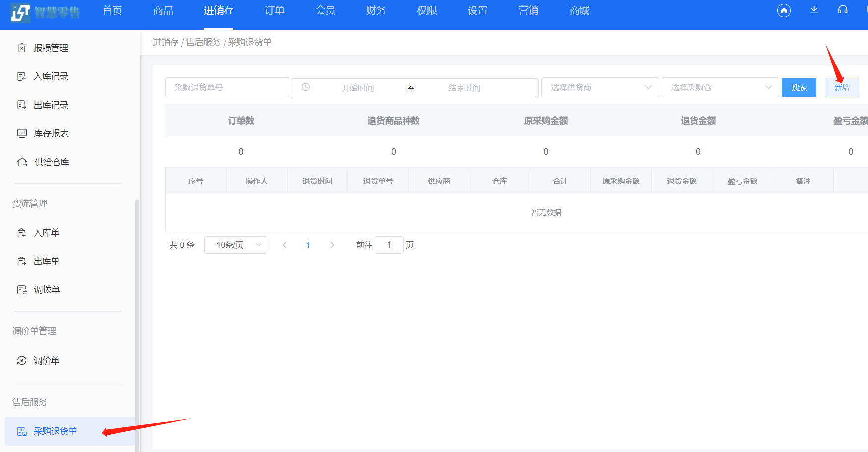The image size is (868, 452).
Task: Click the 搜索 button
Action: (799, 88)
